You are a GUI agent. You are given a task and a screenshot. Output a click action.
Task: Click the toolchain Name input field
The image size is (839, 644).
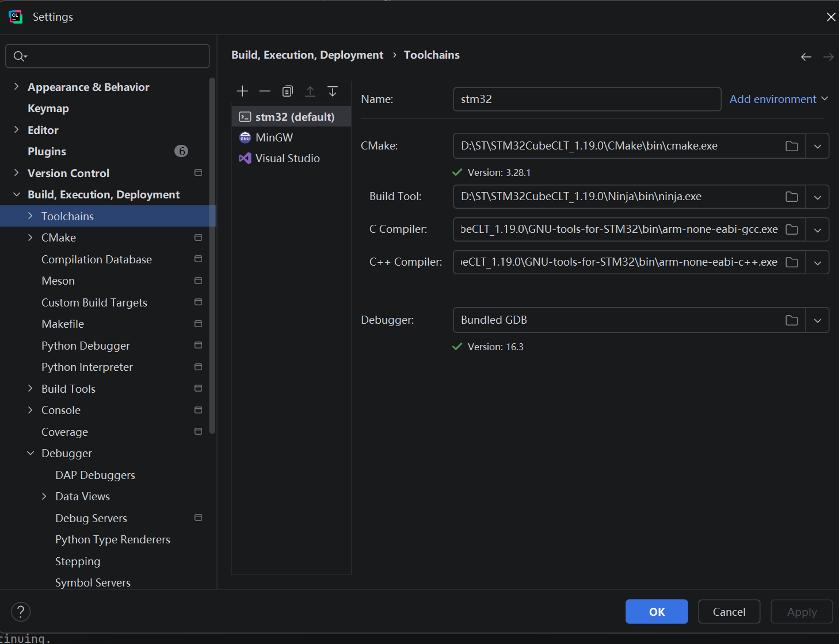coord(587,99)
